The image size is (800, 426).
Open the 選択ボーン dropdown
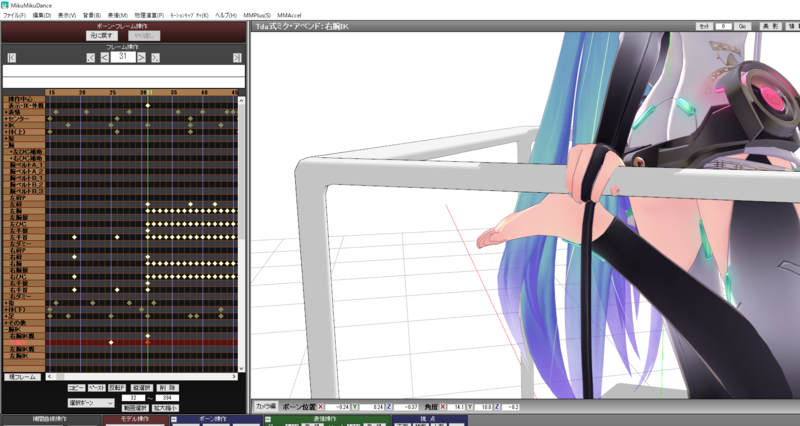tap(91, 403)
